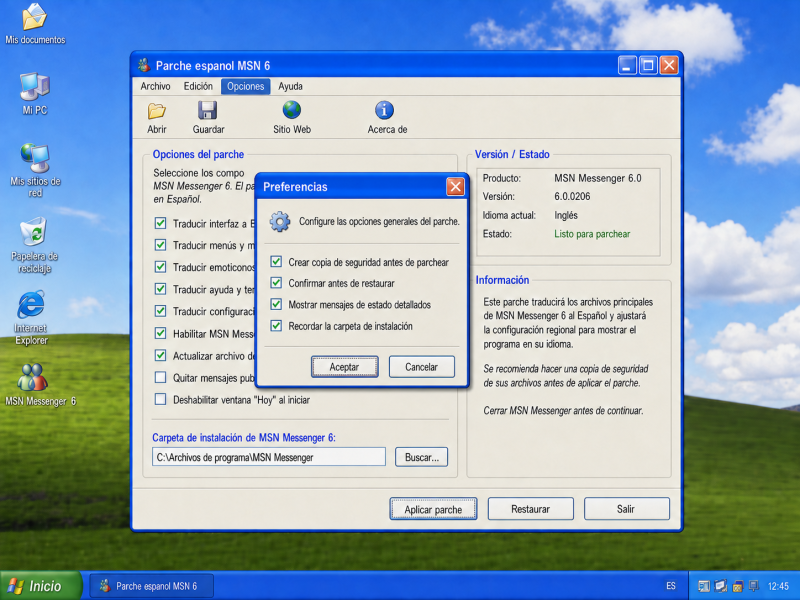The height and width of the screenshot is (600, 800).
Task: Select Papelera de reciclaje desktop icon
Action: [x=35, y=246]
